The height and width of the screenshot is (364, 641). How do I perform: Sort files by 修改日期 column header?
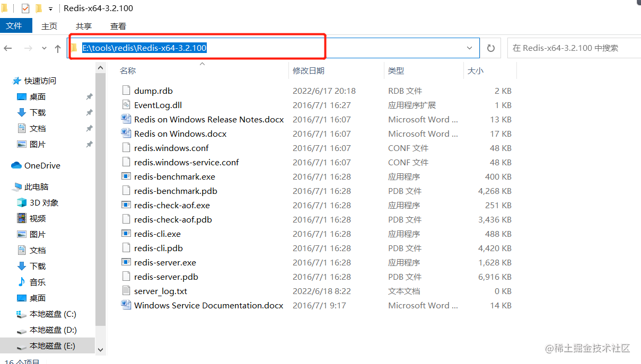[309, 70]
